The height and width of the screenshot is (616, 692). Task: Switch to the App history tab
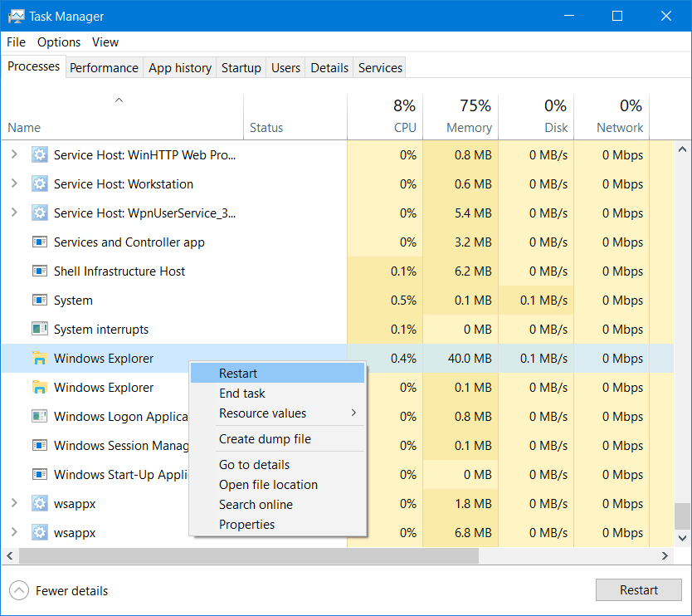[179, 67]
